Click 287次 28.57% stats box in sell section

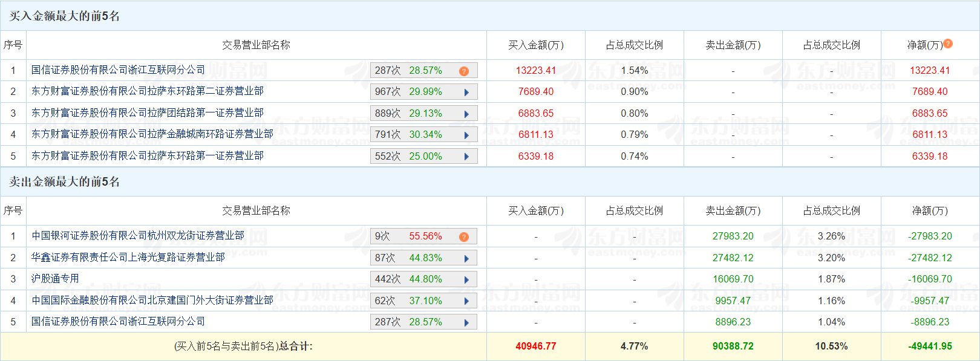(x=423, y=322)
